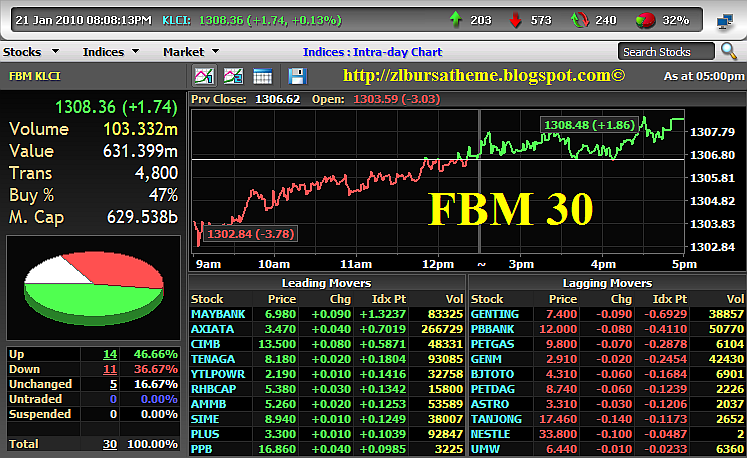Click the red losers arrow icon
This screenshot has height=458, width=747.
tap(515, 20)
